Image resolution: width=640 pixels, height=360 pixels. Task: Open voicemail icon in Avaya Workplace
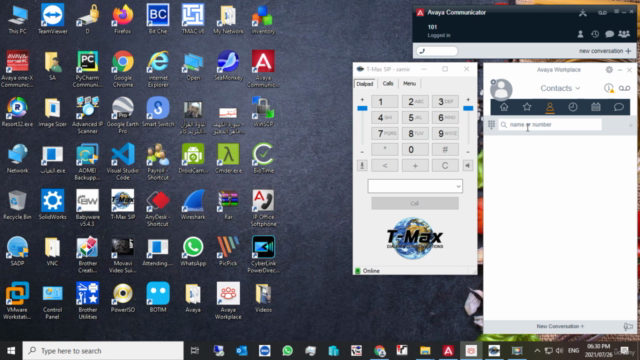click(624, 88)
